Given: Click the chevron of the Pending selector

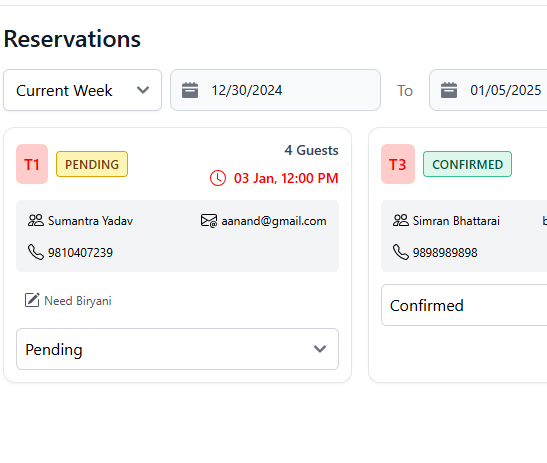Looking at the screenshot, I should (x=320, y=349).
